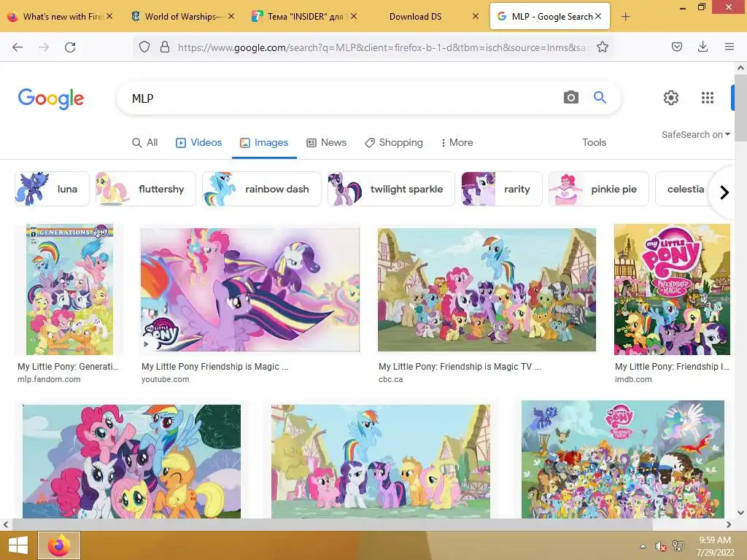Switch to the Тема INSIDER tab
Screen dimensions: 747x560
(304, 16)
